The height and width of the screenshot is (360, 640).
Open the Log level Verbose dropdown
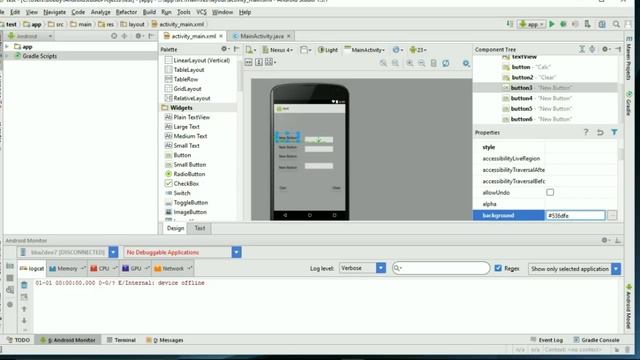(x=381, y=268)
